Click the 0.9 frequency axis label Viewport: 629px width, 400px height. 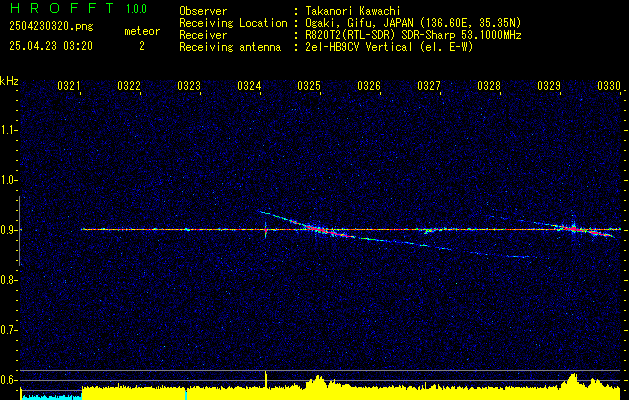9,230
